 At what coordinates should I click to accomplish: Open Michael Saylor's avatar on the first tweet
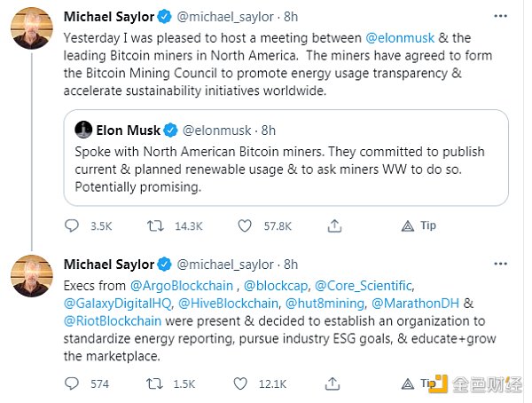30,29
